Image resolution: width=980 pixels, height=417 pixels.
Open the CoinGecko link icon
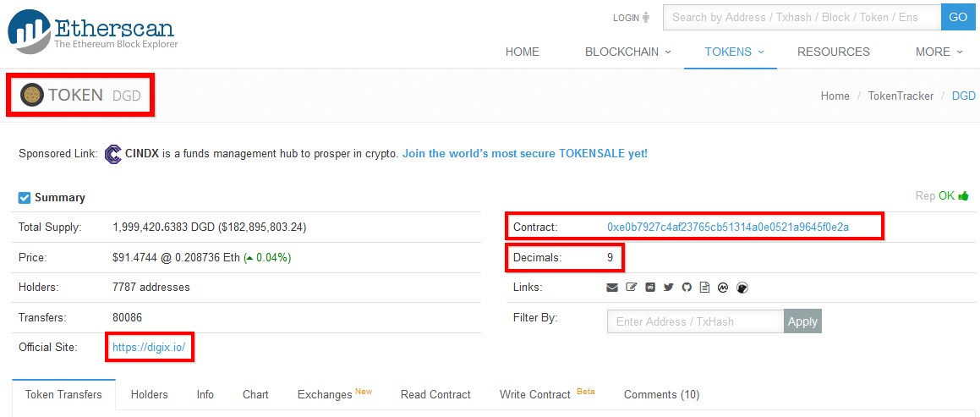click(x=742, y=288)
